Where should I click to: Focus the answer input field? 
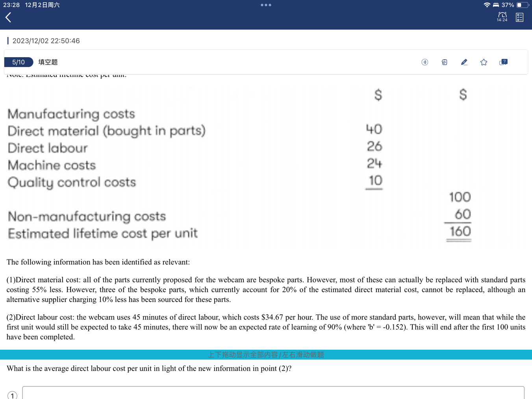coord(273,393)
